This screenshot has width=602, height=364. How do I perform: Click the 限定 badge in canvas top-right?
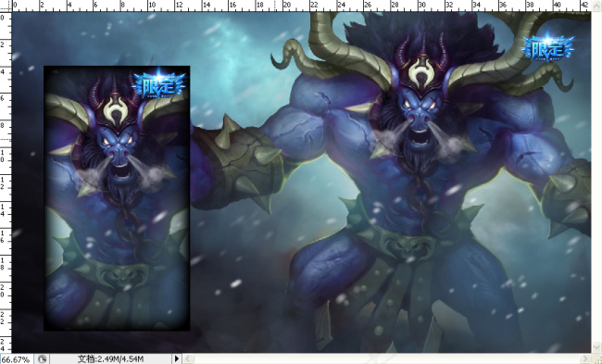tap(548, 48)
